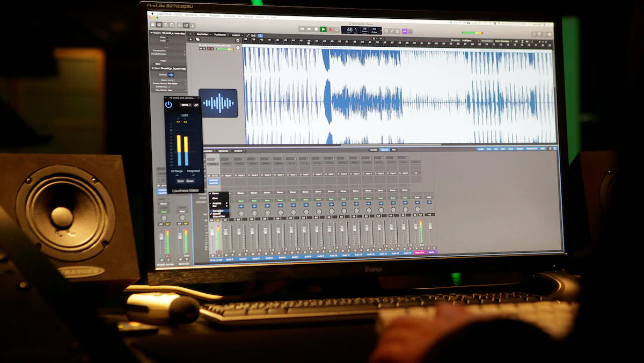Screen dimensions: 644x363
Task: Toggle the Loudness Meter power button
Action: tap(169, 105)
